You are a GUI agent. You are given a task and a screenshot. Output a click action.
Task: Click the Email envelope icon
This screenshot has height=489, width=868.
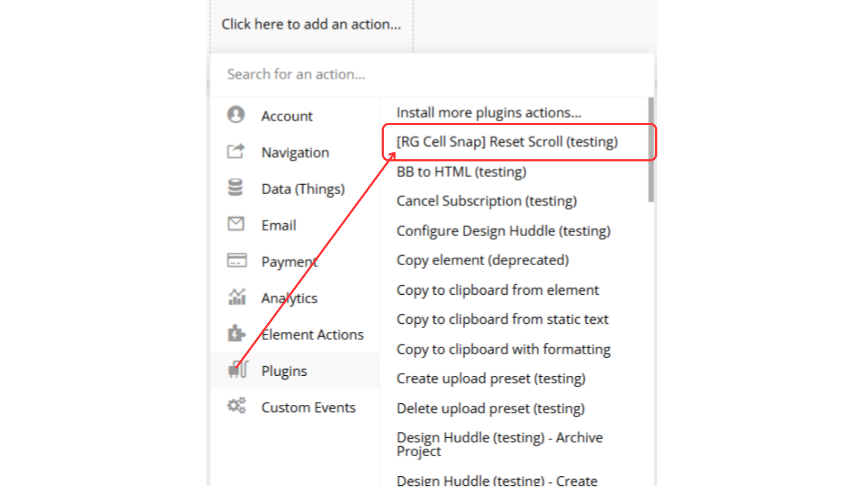tap(236, 224)
